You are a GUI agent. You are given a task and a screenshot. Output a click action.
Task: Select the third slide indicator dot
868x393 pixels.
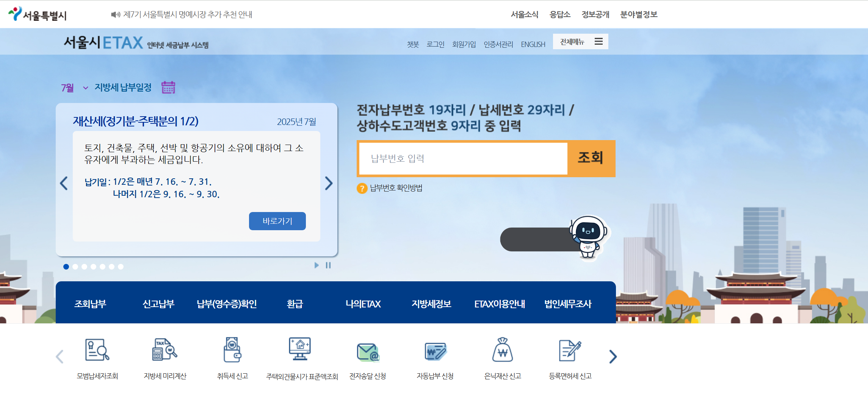[x=84, y=267]
